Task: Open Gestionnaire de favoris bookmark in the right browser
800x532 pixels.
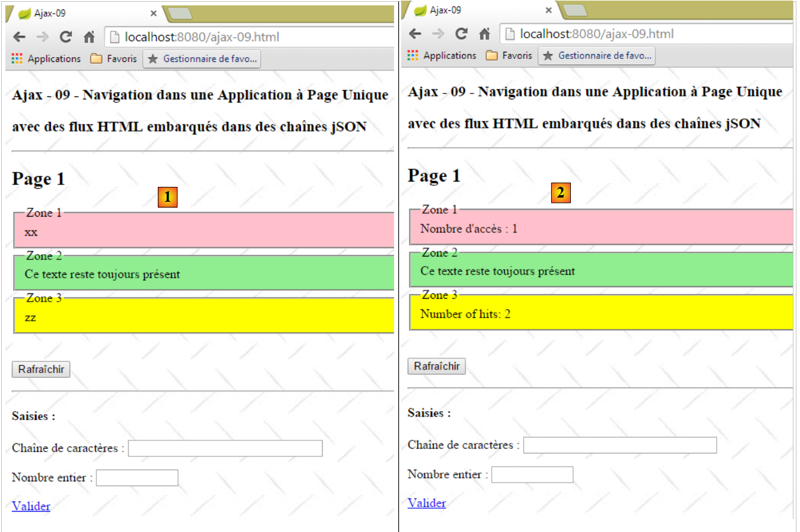Action: coord(597,55)
